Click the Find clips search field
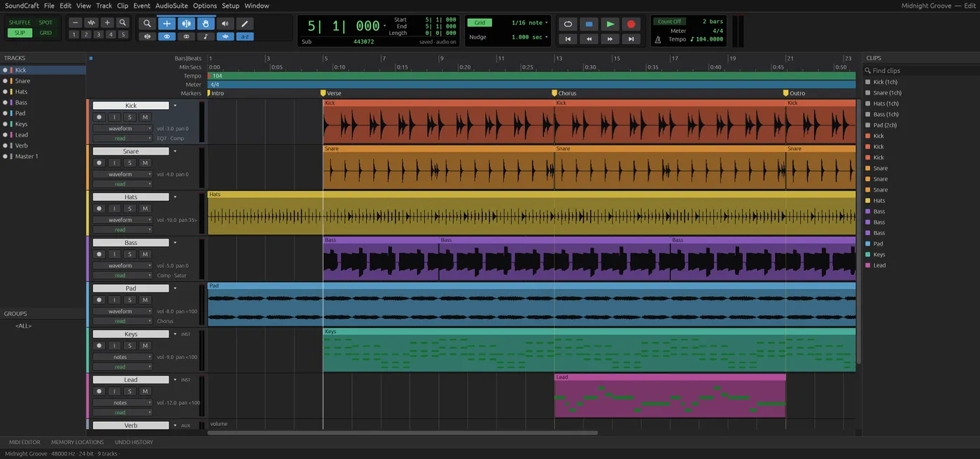The height and width of the screenshot is (459, 980). click(x=920, y=71)
